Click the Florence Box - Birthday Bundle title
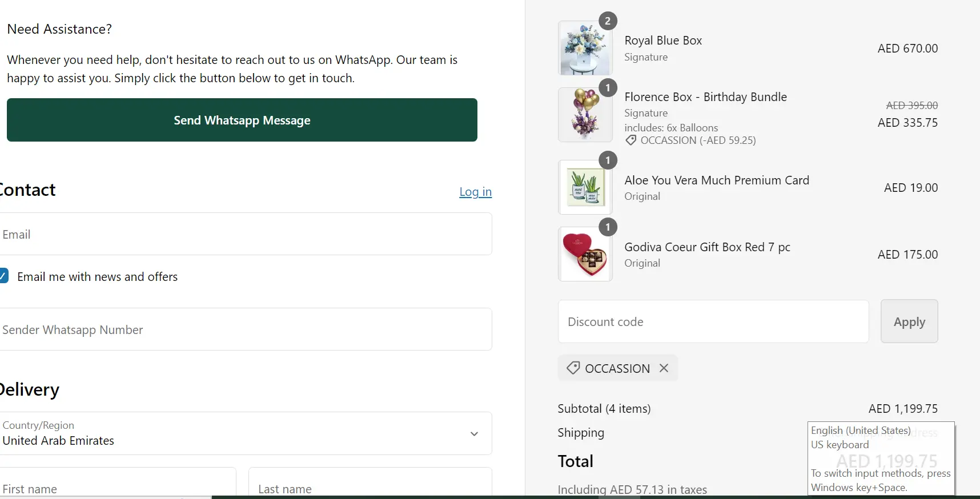The image size is (980, 499). [x=705, y=97]
